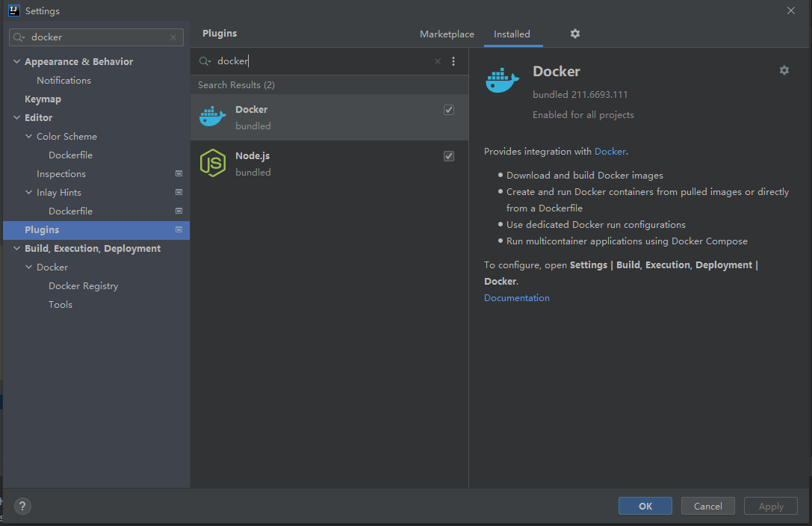Collapse the Color Scheme tree node

click(x=28, y=137)
